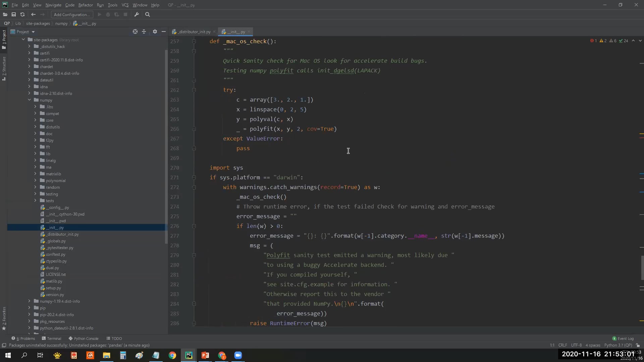
Task: Collapse the numpy folder in the tree
Action: 29,100
